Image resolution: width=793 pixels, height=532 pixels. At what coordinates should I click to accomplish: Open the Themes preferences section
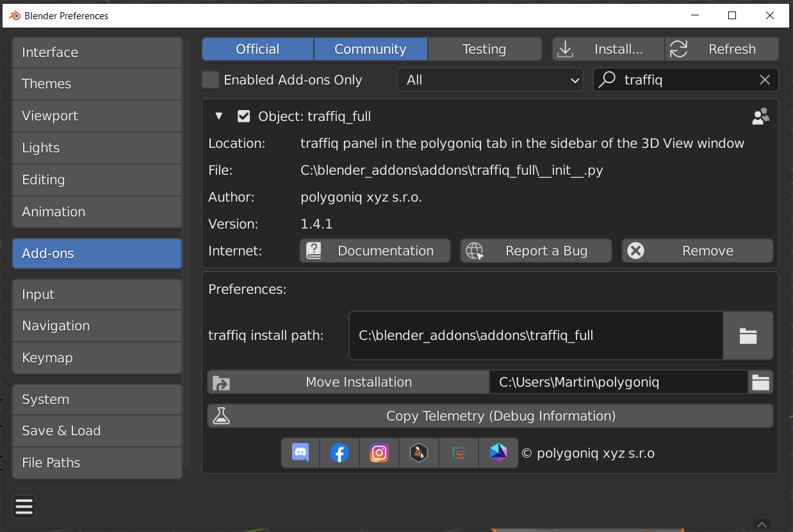[97, 84]
